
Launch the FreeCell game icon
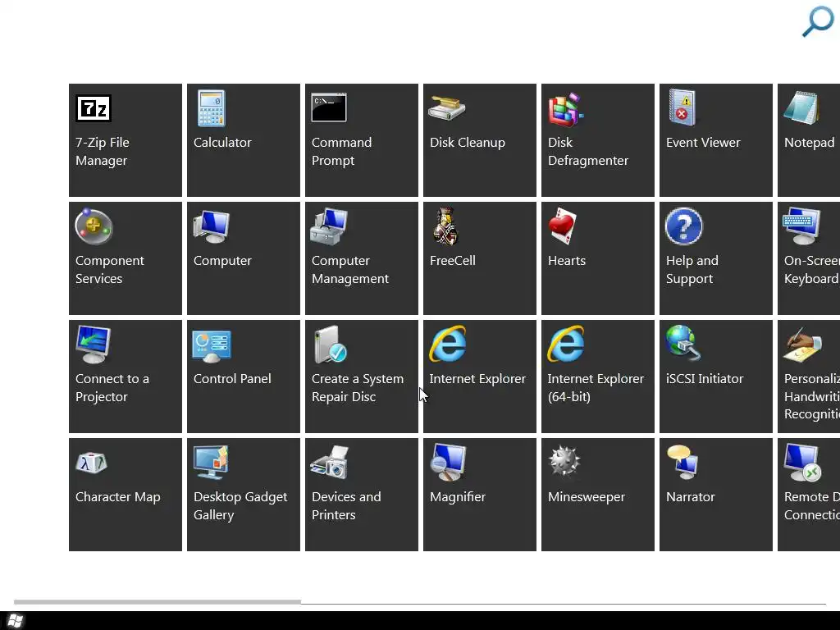click(x=445, y=226)
